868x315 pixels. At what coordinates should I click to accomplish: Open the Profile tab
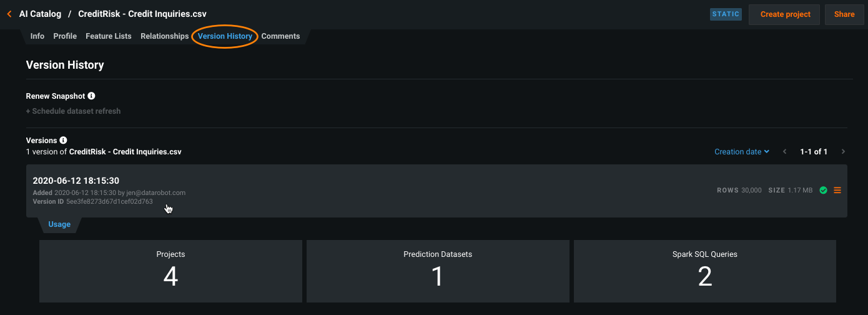(65, 36)
